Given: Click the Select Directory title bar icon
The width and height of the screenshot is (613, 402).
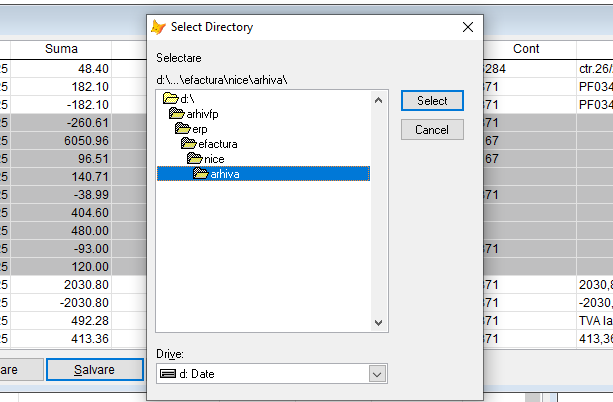Looking at the screenshot, I should click(158, 27).
